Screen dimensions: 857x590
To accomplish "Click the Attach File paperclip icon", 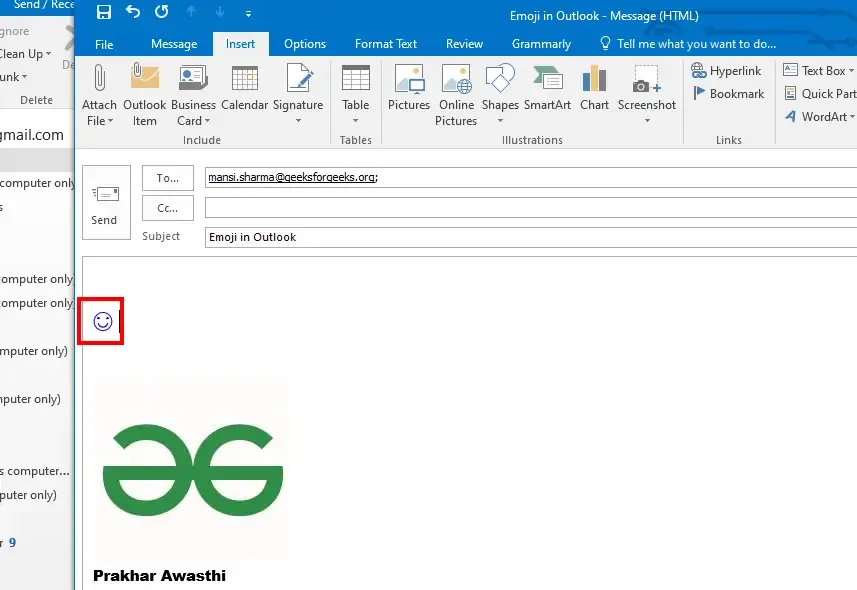I will [99, 77].
